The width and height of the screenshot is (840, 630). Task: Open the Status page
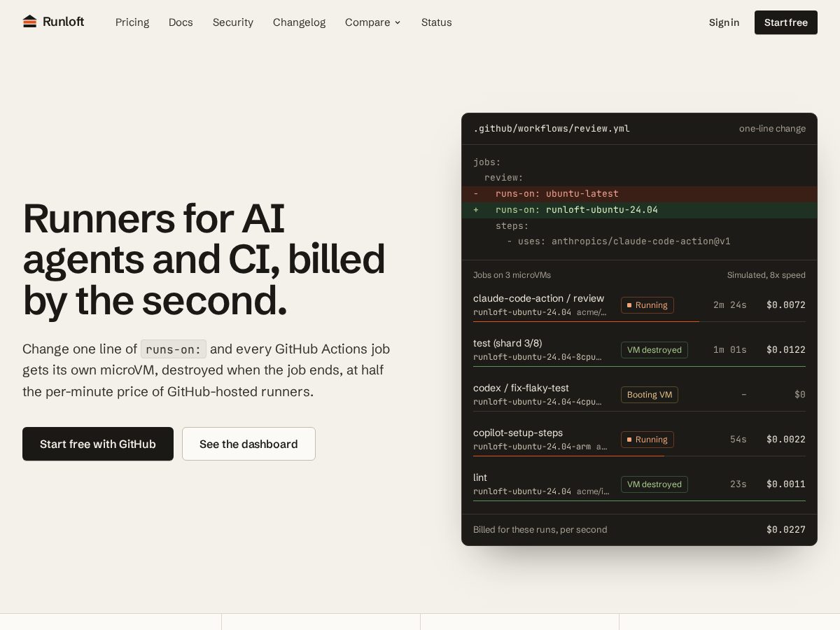(437, 22)
